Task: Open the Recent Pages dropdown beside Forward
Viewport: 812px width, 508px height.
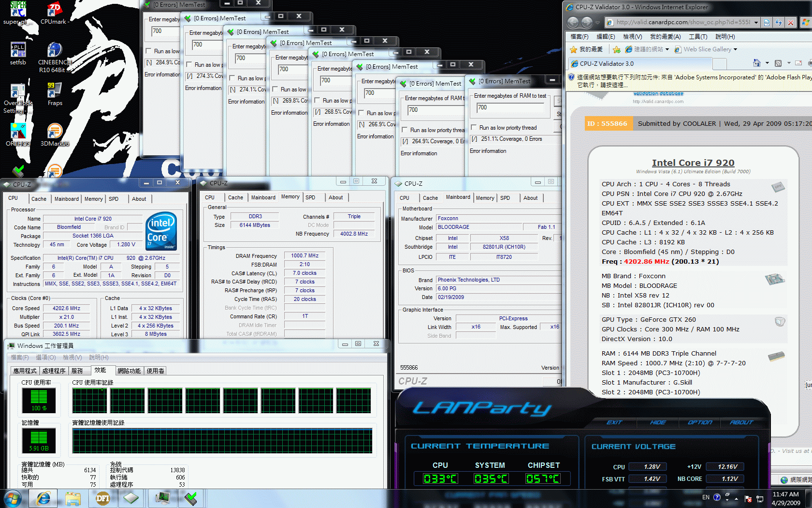Action: tap(598, 23)
